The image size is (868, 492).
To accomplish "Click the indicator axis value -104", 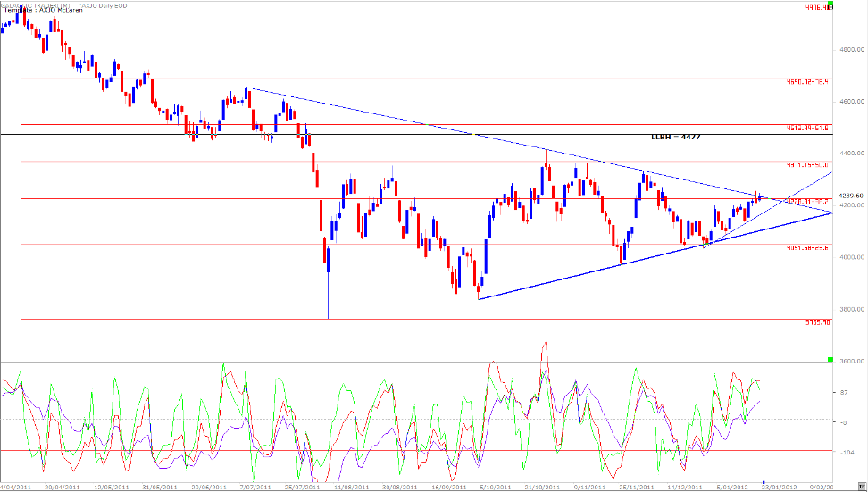I will 847,453.
